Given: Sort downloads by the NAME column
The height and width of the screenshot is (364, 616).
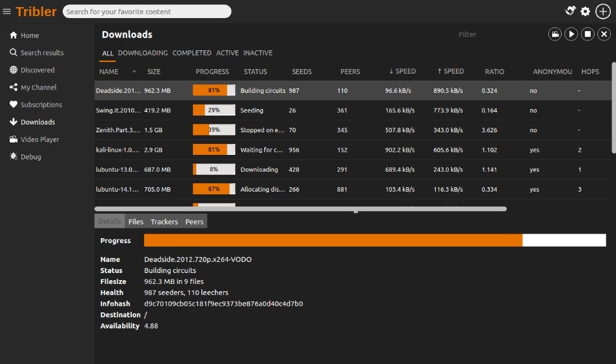Looking at the screenshot, I should tap(109, 72).
